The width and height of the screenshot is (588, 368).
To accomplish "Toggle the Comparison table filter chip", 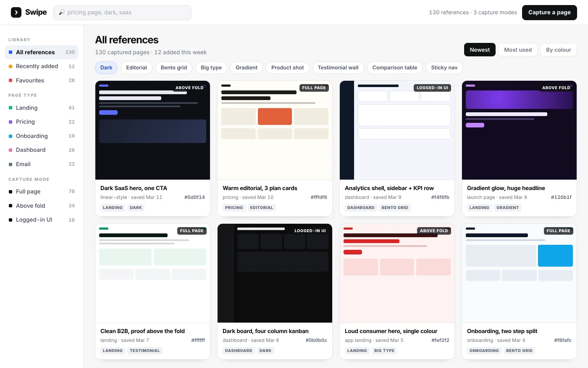I will pos(395,68).
